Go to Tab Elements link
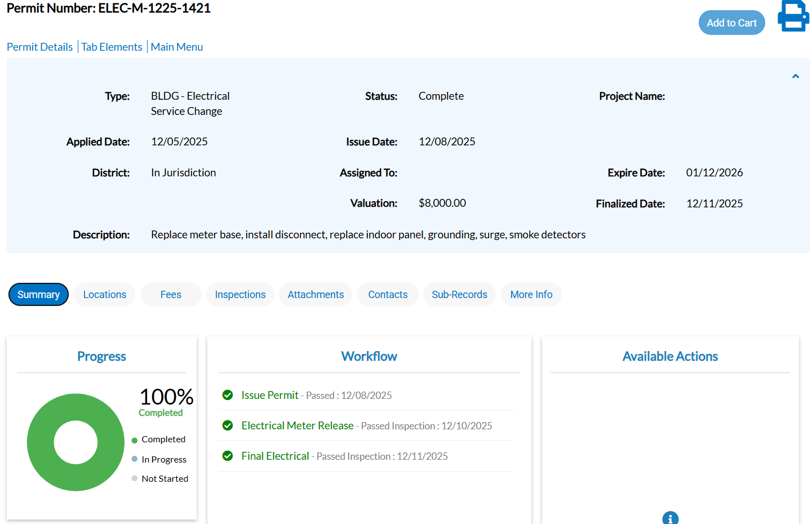This screenshot has width=812, height=524. [x=112, y=47]
